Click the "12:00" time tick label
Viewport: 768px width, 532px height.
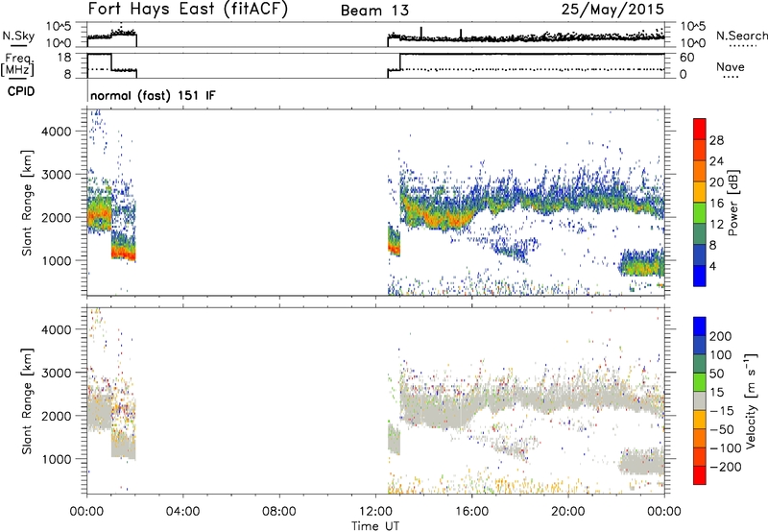click(x=375, y=512)
